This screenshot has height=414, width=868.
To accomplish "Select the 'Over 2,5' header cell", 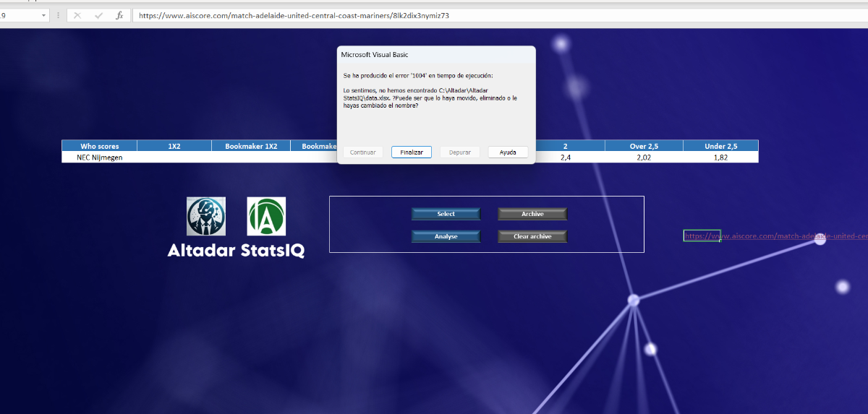I will click(x=644, y=146).
